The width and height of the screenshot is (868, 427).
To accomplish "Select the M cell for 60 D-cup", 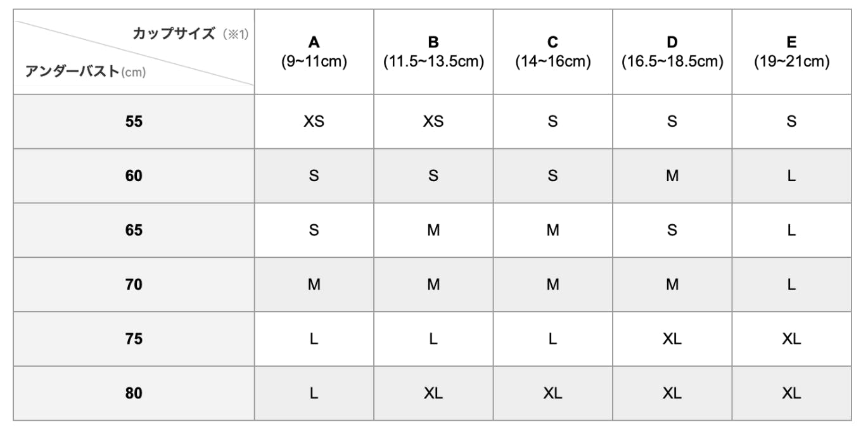I will [x=672, y=175].
